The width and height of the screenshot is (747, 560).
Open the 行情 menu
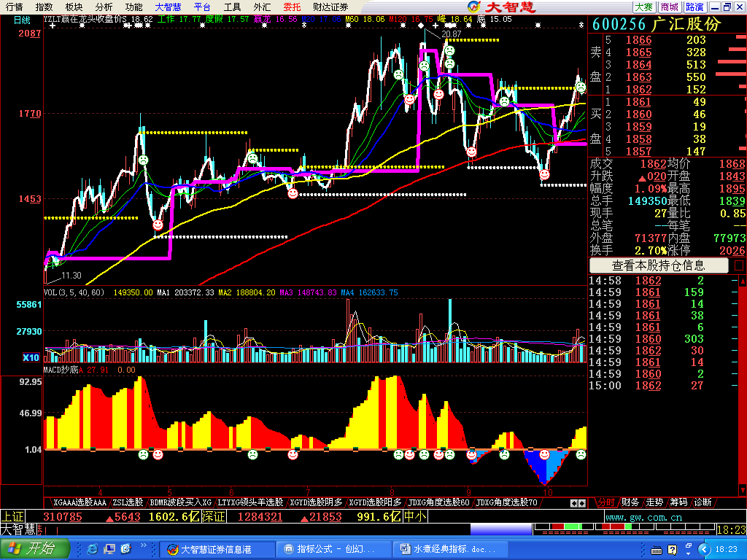coord(14,7)
